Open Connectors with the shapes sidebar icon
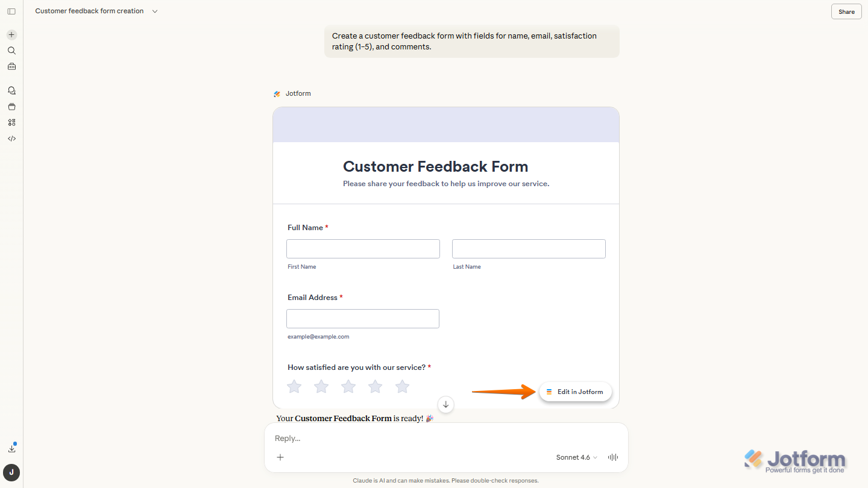Viewport: 868px width, 488px height. (11, 122)
